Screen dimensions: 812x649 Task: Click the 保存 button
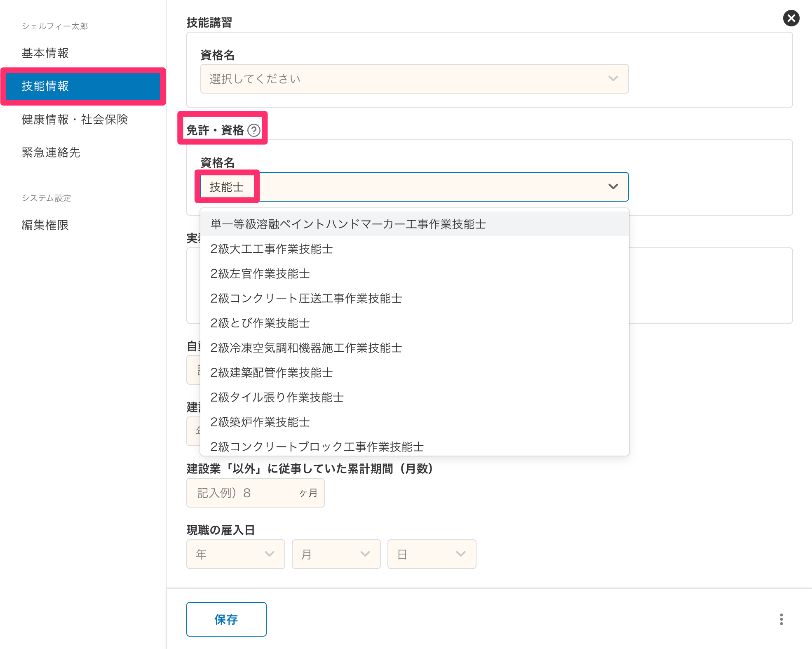(226, 619)
